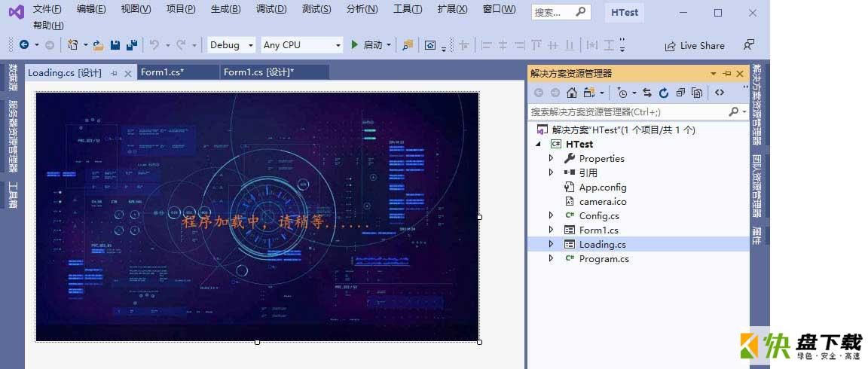Click the Live Share feedback person icon
868x369 pixels.
(748, 45)
